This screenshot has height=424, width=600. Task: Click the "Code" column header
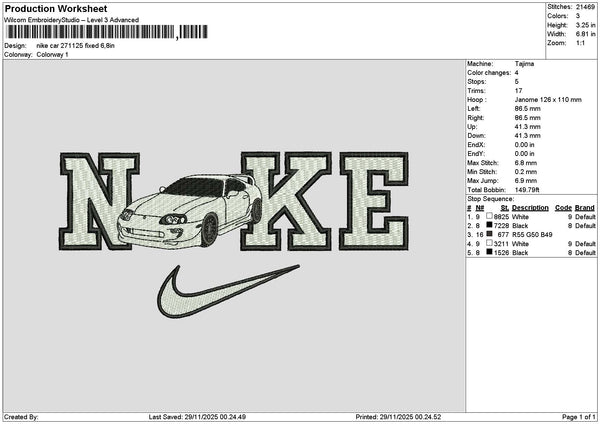tap(563, 208)
